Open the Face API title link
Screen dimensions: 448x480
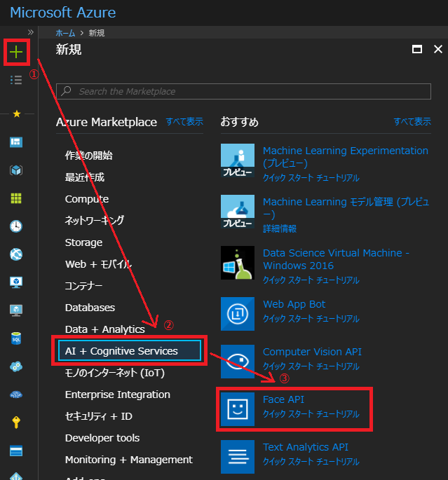click(x=283, y=399)
